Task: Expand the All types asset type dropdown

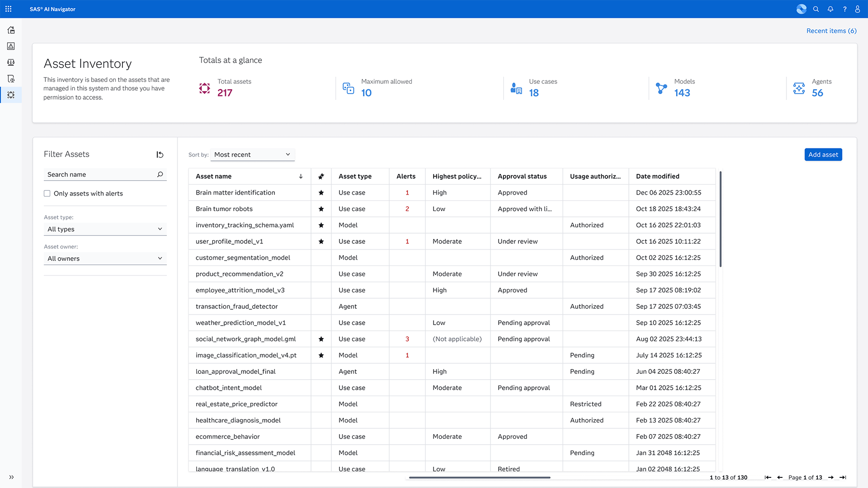Action: (x=105, y=229)
